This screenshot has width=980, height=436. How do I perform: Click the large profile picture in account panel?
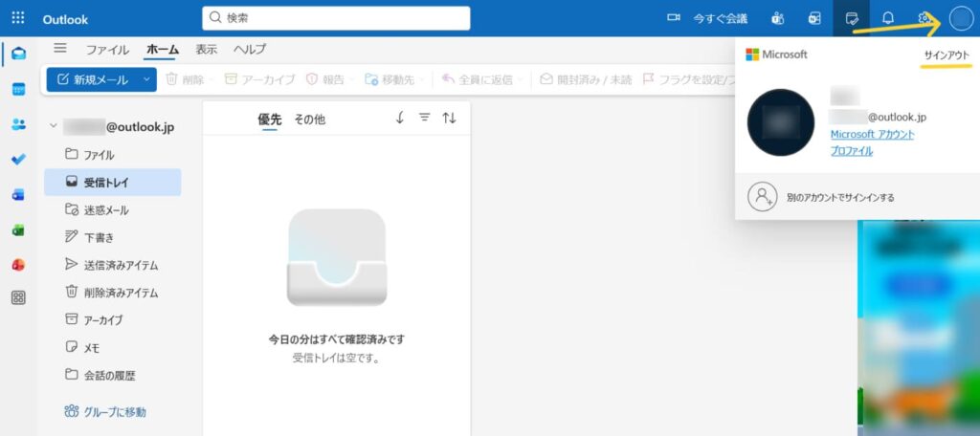(x=781, y=122)
